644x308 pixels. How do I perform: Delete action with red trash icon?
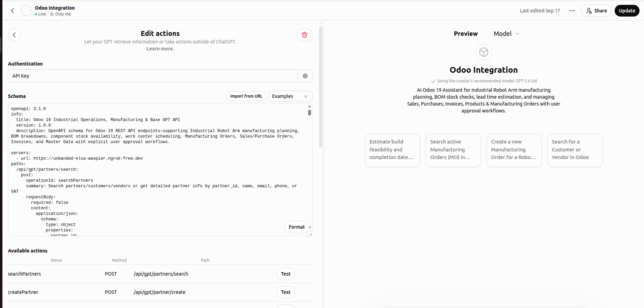coord(305,35)
